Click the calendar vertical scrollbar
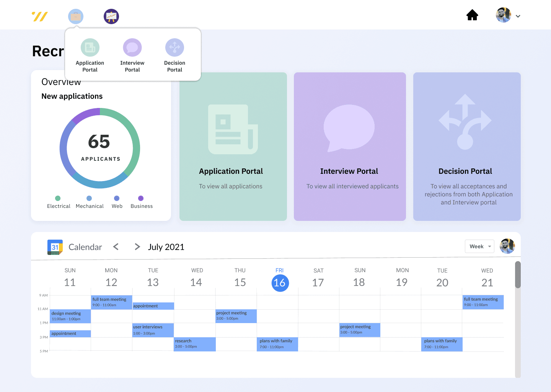This screenshot has width=551, height=392. click(518, 274)
